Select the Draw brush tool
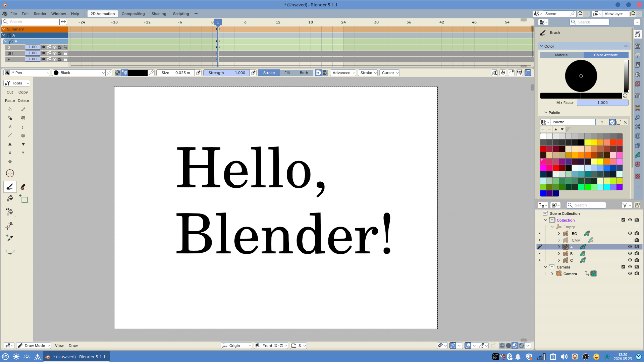 point(10,187)
